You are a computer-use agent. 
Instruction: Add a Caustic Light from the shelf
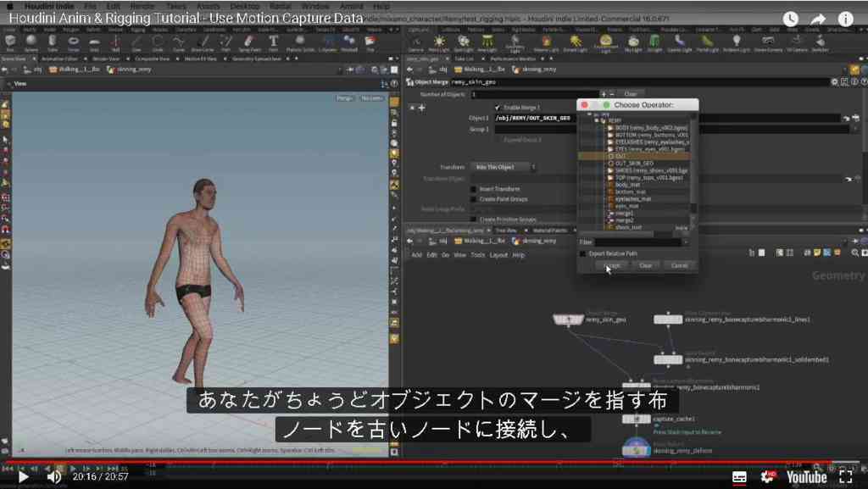pyautogui.click(x=679, y=42)
